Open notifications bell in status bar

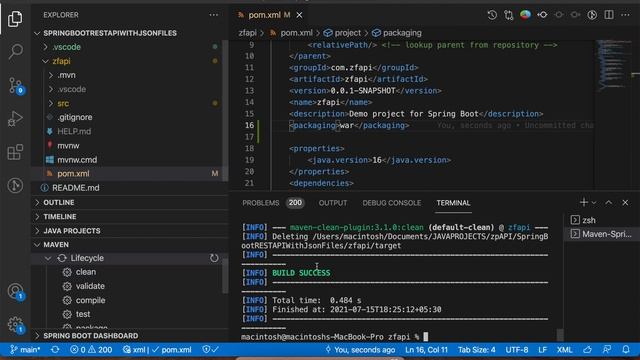click(626, 350)
